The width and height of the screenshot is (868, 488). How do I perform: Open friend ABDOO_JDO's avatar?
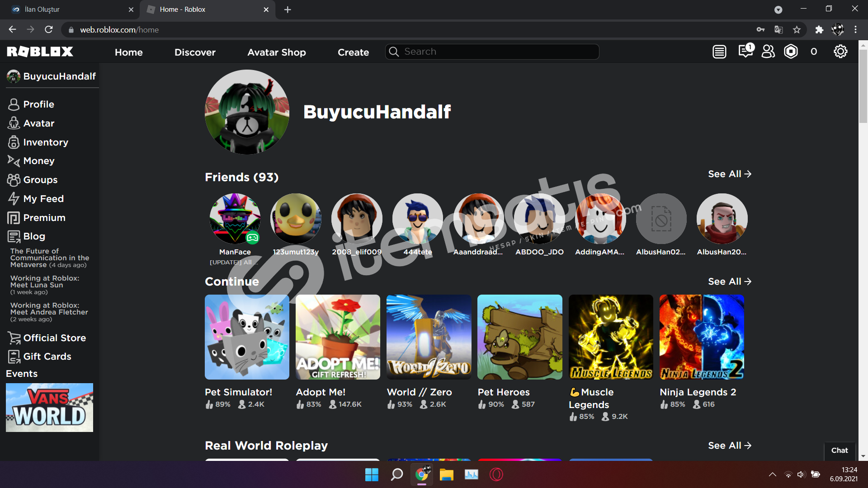539,219
